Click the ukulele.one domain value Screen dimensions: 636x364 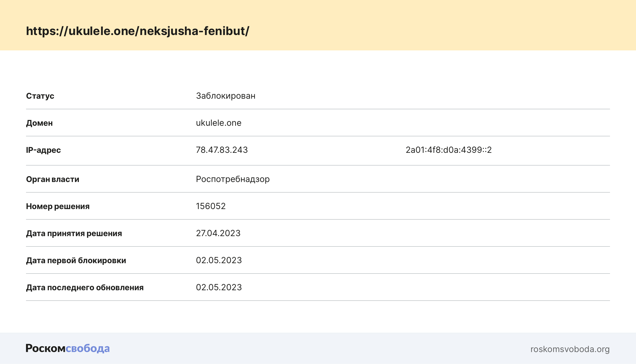click(218, 123)
